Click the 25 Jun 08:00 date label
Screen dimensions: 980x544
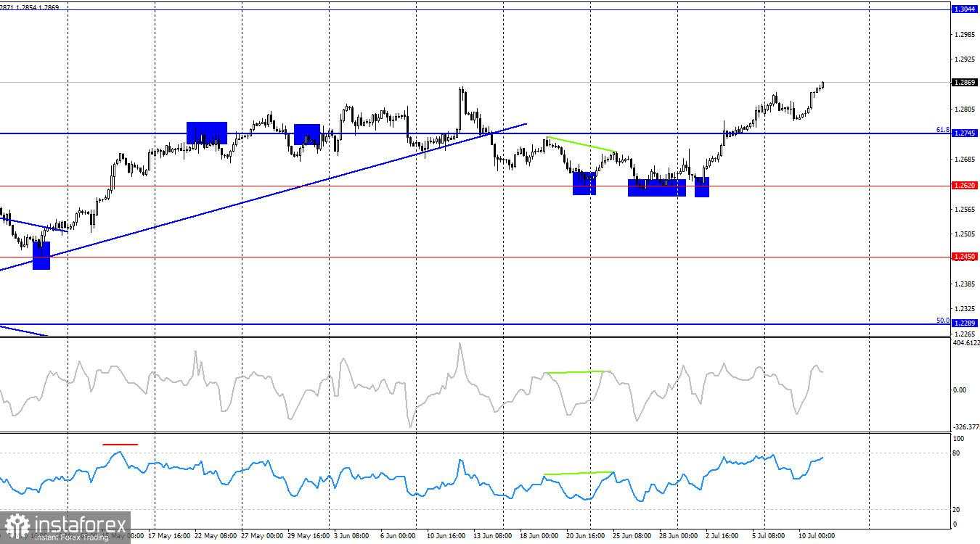tap(633, 536)
